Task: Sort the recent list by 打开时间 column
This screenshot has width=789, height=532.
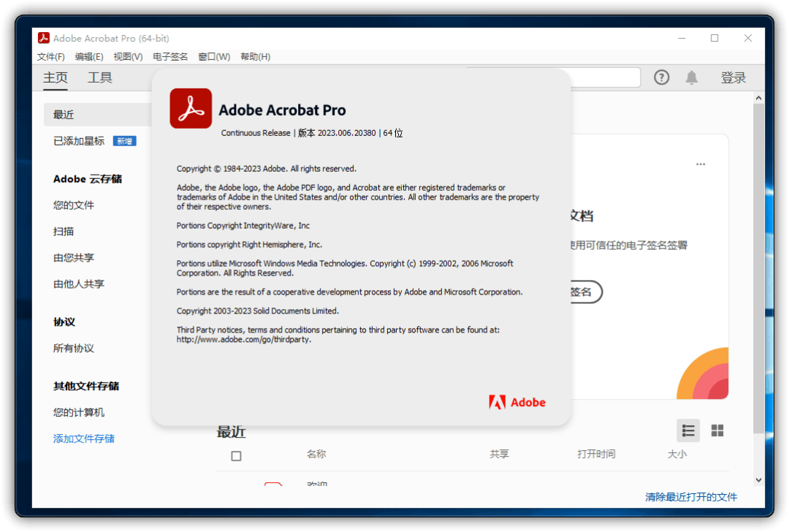Action: pos(596,454)
